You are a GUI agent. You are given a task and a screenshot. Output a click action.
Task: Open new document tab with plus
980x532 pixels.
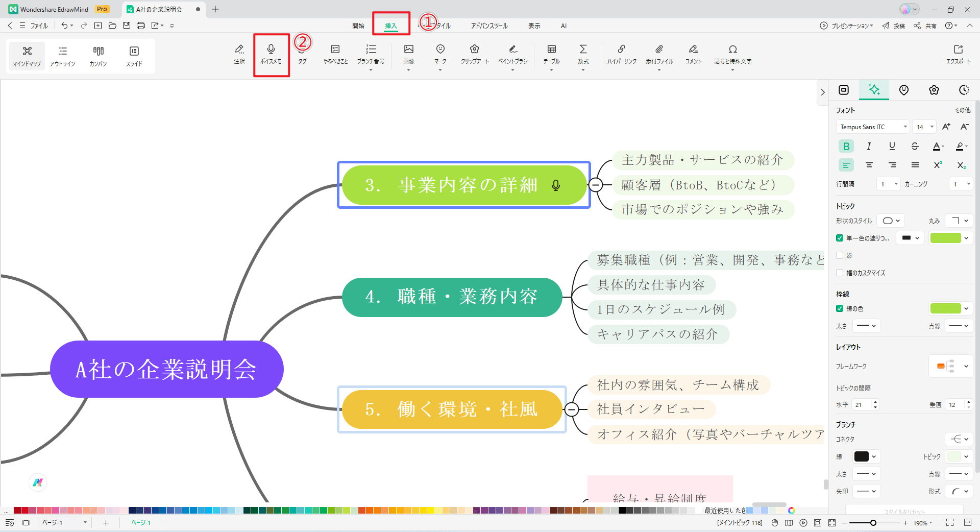pos(215,9)
